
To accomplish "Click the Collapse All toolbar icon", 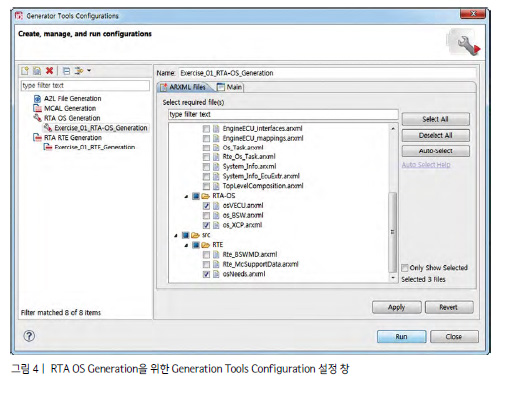I will [66, 71].
